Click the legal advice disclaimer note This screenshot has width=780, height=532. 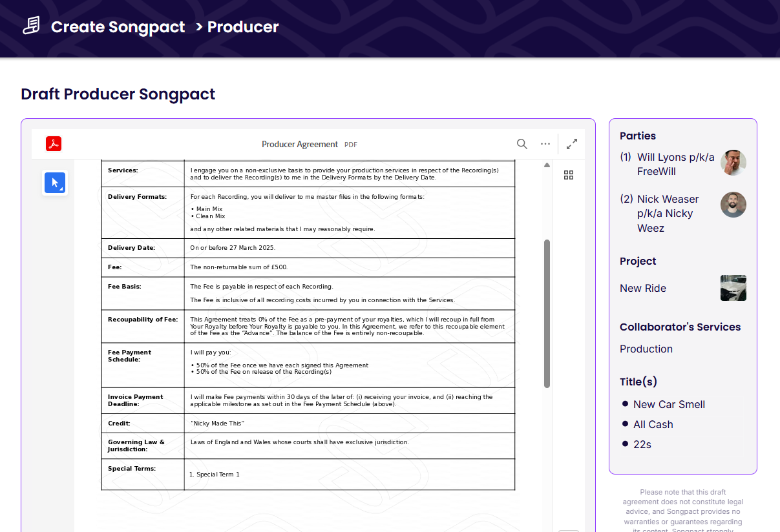pyautogui.click(x=683, y=511)
